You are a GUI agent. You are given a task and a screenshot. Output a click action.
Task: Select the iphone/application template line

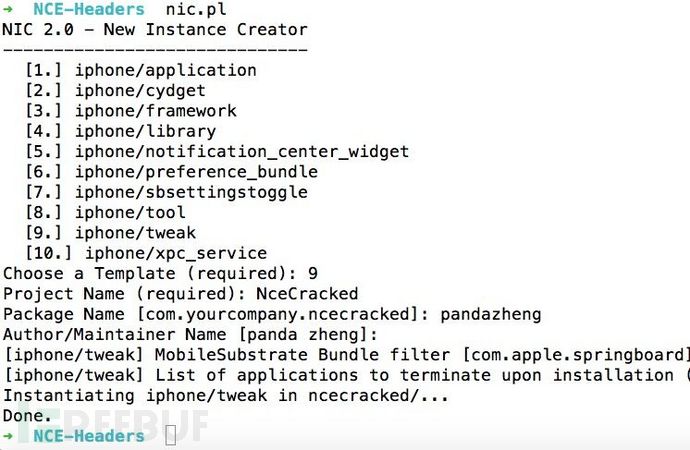tap(141, 70)
